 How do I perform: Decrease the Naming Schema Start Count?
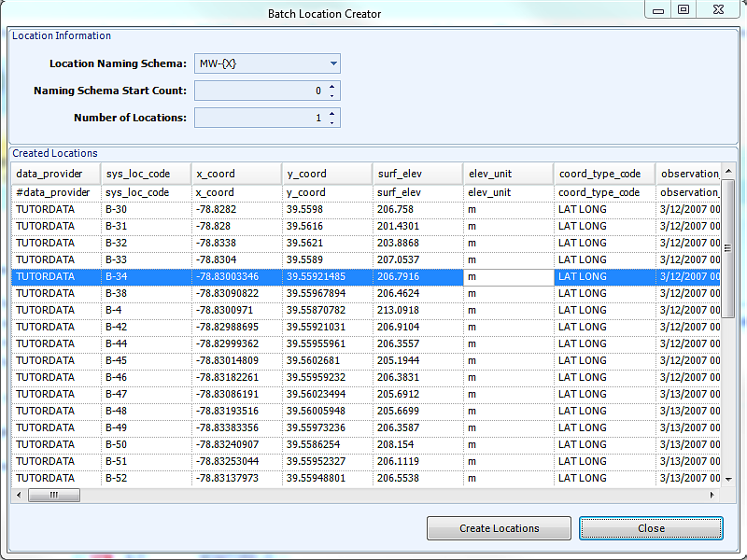(332, 95)
